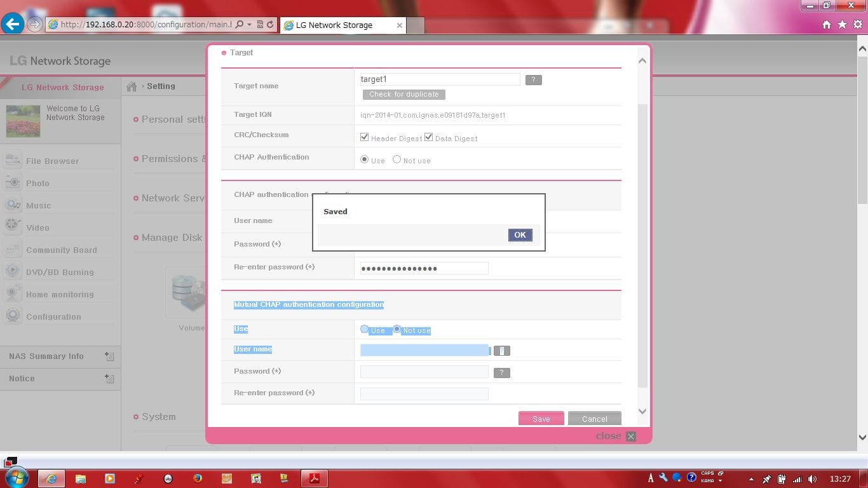Click Check for duplicate button
The width and height of the screenshot is (868, 488).
[x=404, y=94]
